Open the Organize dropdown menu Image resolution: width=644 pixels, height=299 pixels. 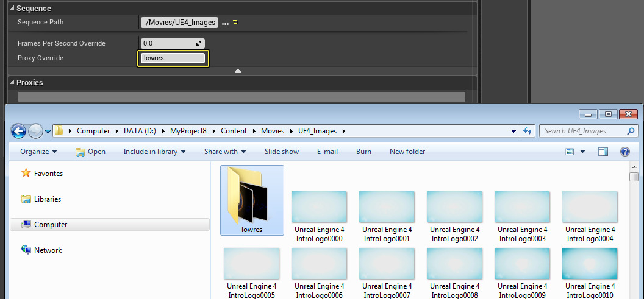[38, 152]
